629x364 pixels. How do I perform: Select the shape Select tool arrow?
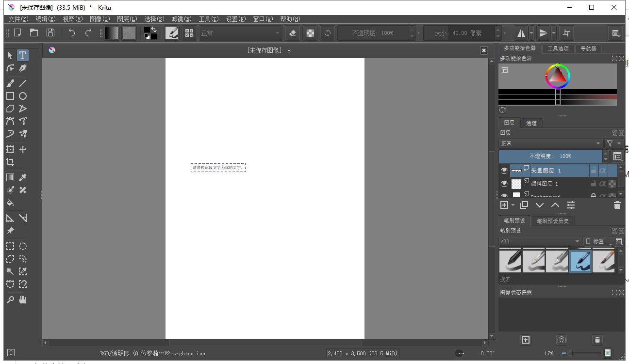[x=10, y=55]
